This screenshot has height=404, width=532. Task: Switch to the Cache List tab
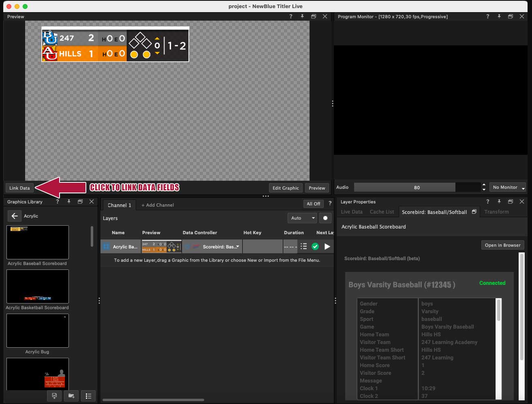382,212
